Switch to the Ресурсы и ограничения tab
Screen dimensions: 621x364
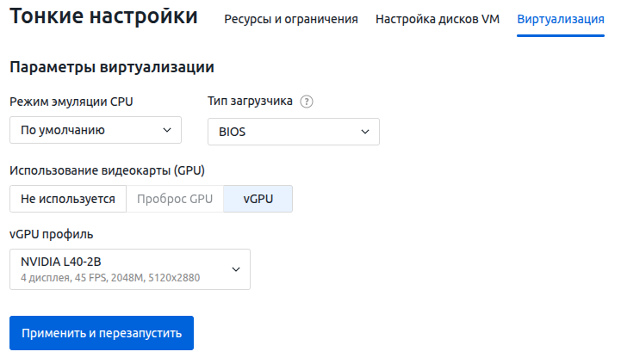point(291,19)
